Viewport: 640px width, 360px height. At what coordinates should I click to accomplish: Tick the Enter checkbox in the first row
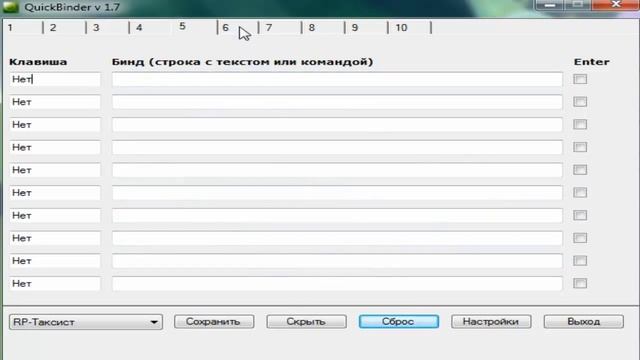[580, 79]
